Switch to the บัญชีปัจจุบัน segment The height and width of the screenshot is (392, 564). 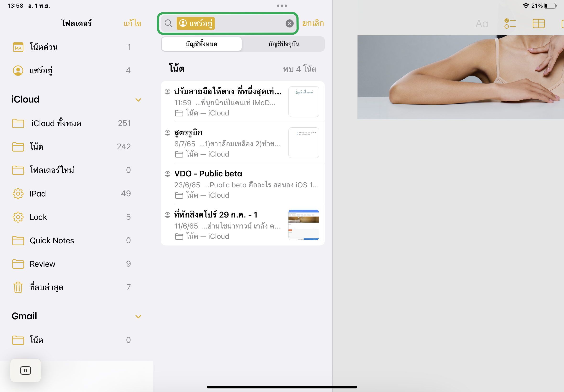click(284, 44)
